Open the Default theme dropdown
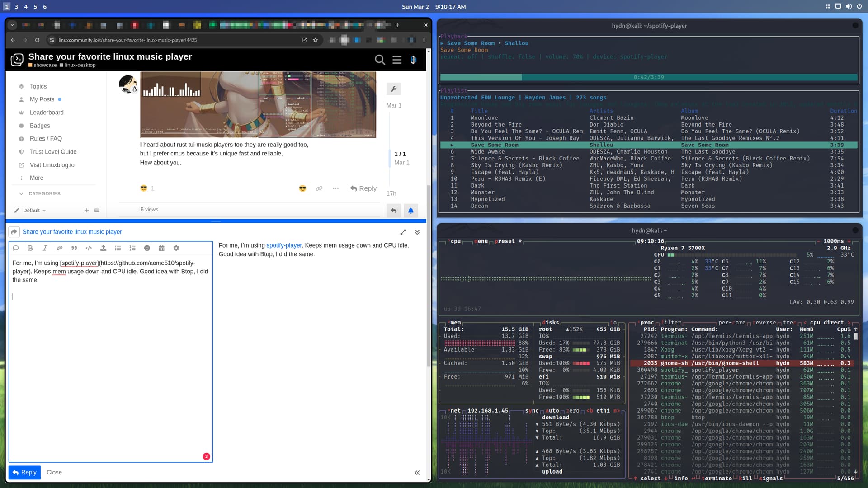 coord(30,211)
